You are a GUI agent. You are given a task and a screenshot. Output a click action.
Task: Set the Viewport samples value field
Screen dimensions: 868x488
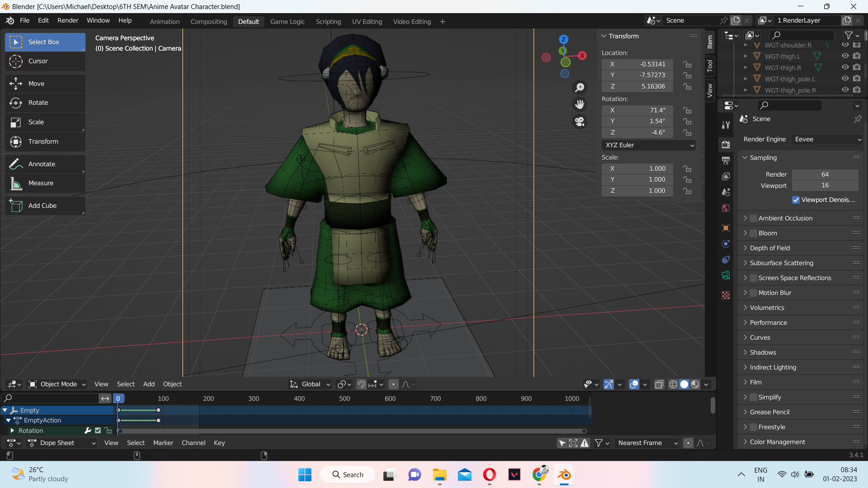point(825,185)
